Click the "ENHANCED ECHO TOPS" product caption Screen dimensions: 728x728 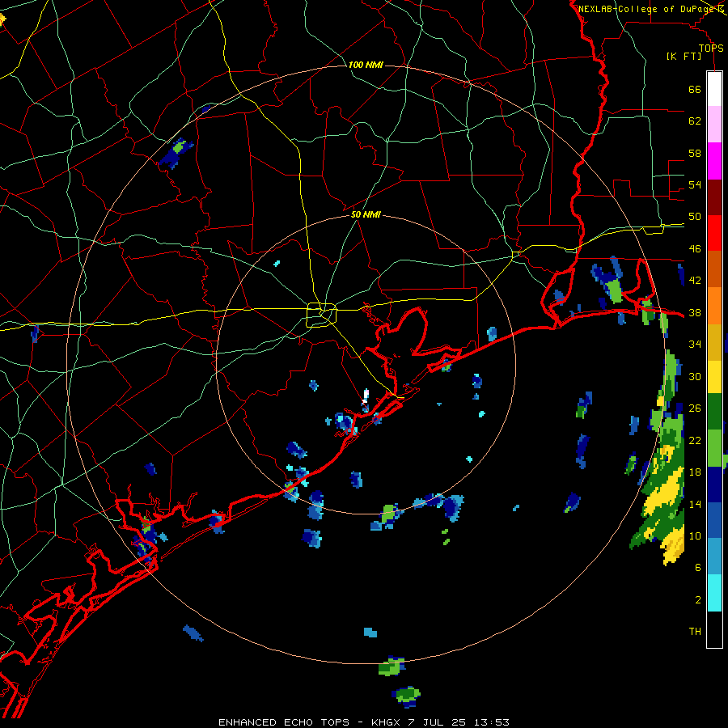pos(284,722)
